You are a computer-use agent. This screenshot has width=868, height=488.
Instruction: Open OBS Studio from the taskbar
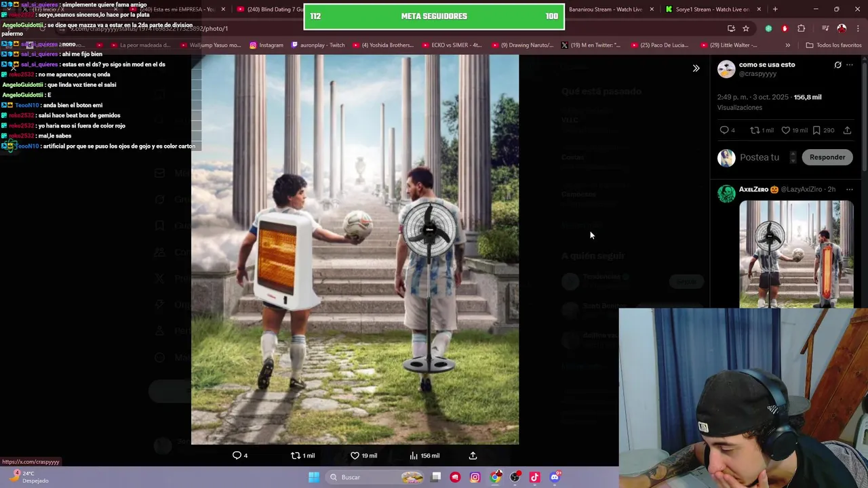[x=515, y=477]
